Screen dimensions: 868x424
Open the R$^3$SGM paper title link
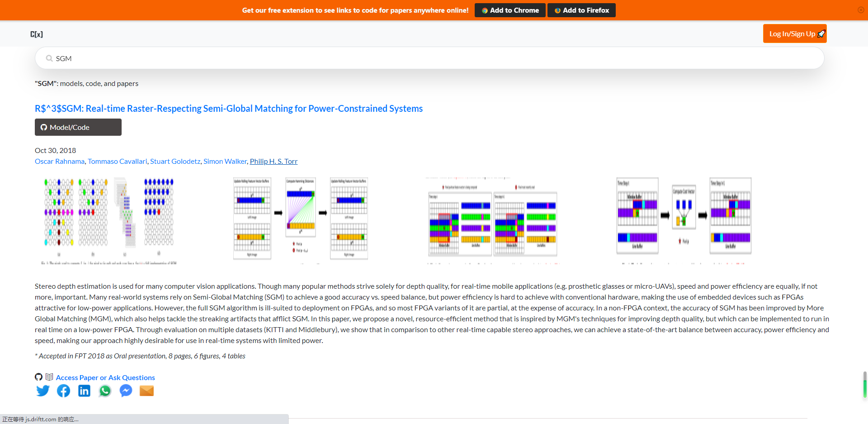pyautogui.click(x=229, y=109)
